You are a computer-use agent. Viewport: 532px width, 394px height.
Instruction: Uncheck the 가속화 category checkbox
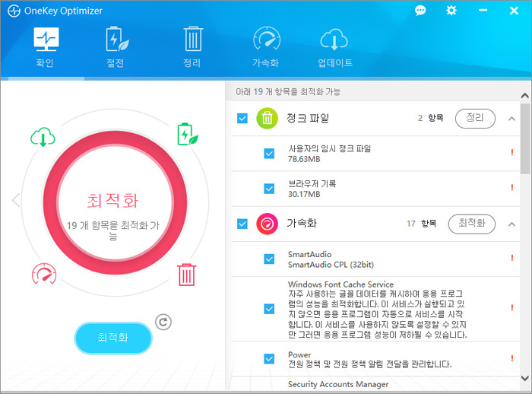242,224
